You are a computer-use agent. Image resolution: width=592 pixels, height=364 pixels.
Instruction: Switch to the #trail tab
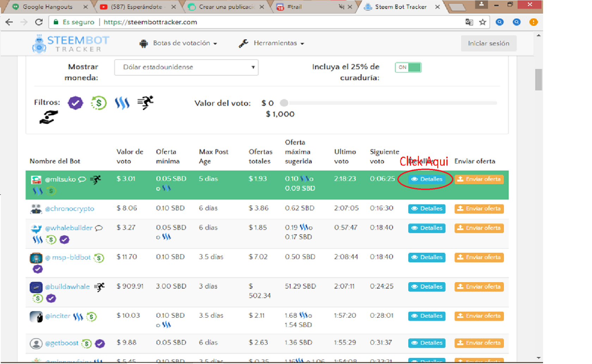[310, 7]
